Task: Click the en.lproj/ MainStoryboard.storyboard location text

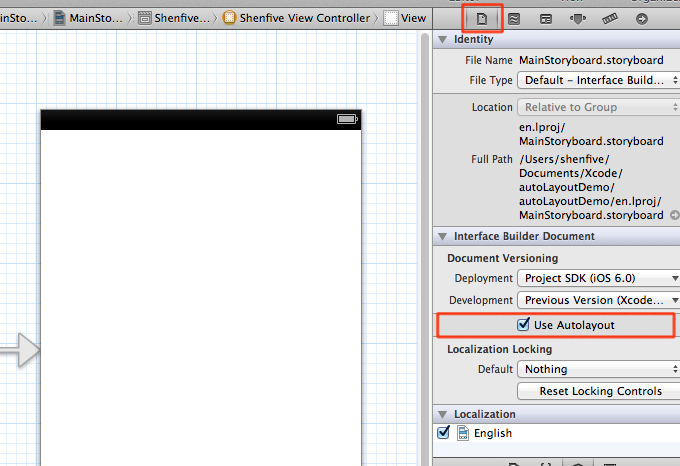Action: [591, 134]
